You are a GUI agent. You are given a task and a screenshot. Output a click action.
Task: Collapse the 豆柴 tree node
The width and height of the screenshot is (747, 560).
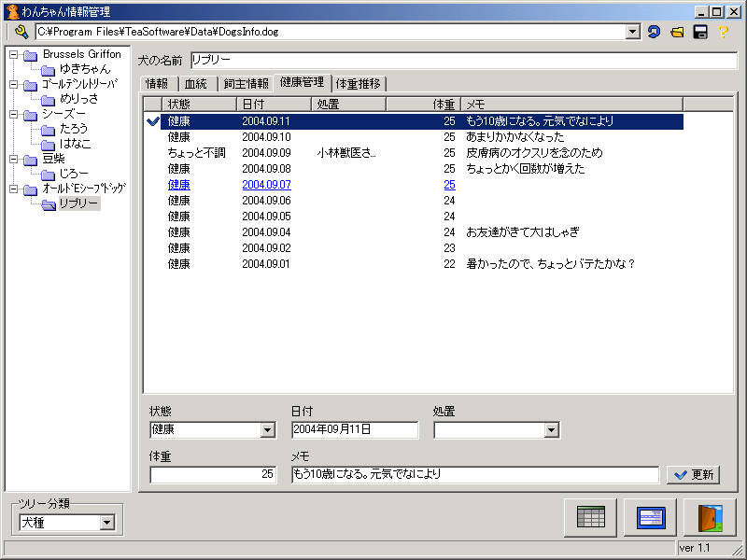click(x=14, y=159)
